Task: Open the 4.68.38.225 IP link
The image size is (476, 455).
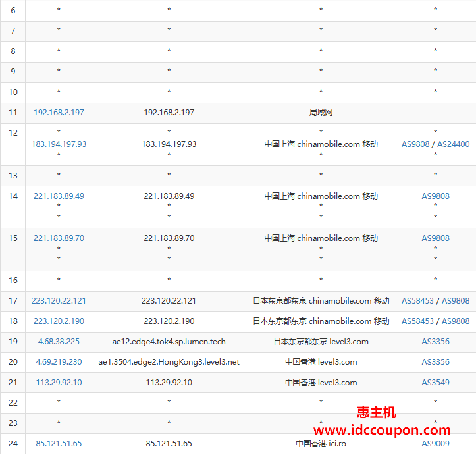Action: pos(59,342)
